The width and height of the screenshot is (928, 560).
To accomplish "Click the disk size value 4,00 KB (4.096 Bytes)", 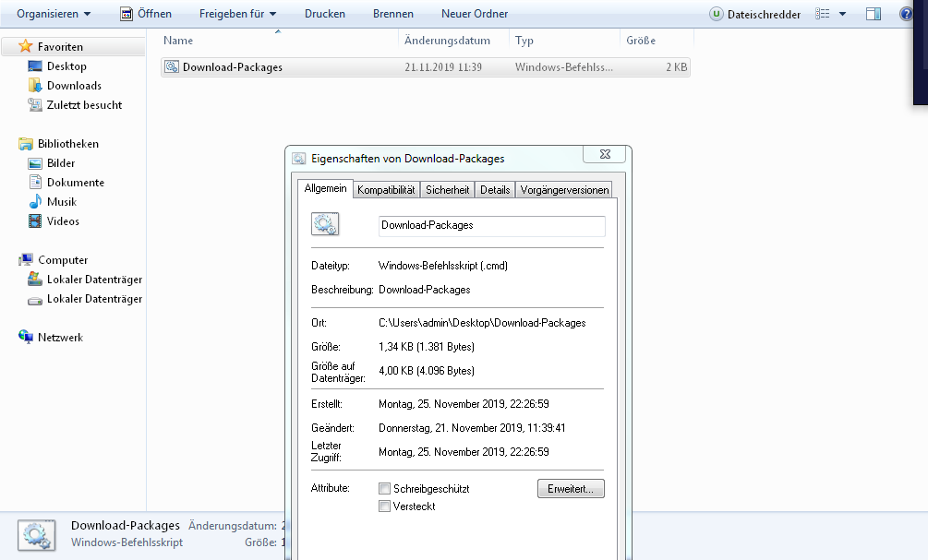I will [x=426, y=371].
